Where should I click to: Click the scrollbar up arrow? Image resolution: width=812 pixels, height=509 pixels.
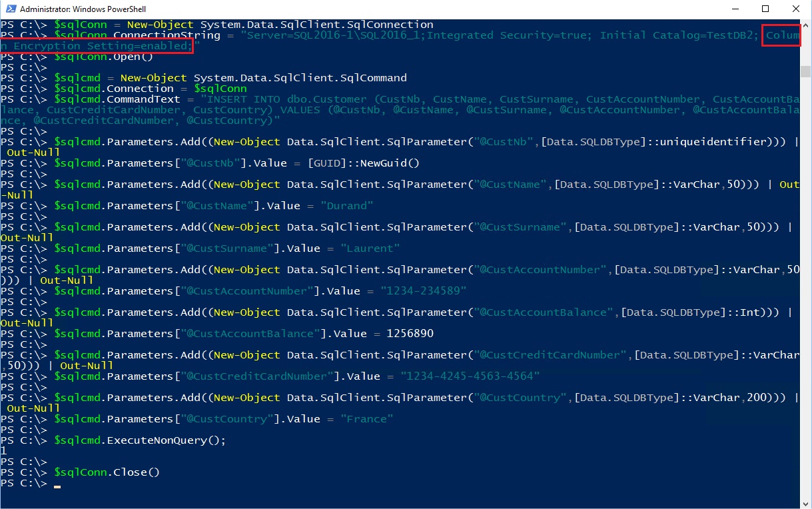806,26
